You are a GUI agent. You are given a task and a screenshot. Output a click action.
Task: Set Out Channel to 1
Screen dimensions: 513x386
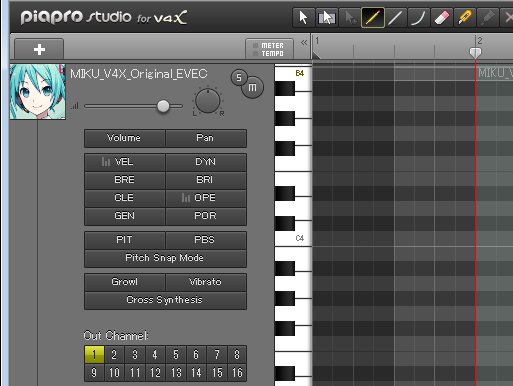pos(94,354)
